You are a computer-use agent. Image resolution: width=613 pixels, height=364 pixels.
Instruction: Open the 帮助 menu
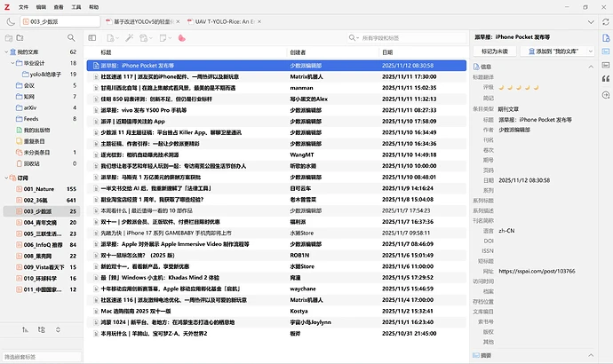tap(94, 7)
